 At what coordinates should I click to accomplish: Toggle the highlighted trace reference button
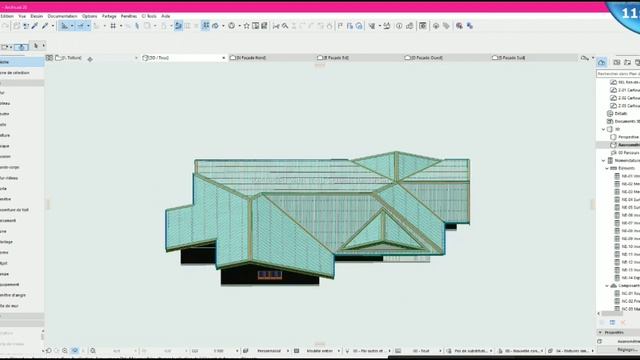(178, 26)
